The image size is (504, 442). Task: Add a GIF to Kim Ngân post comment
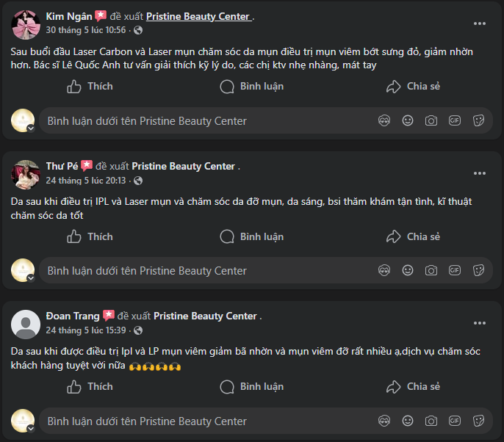pyautogui.click(x=455, y=120)
